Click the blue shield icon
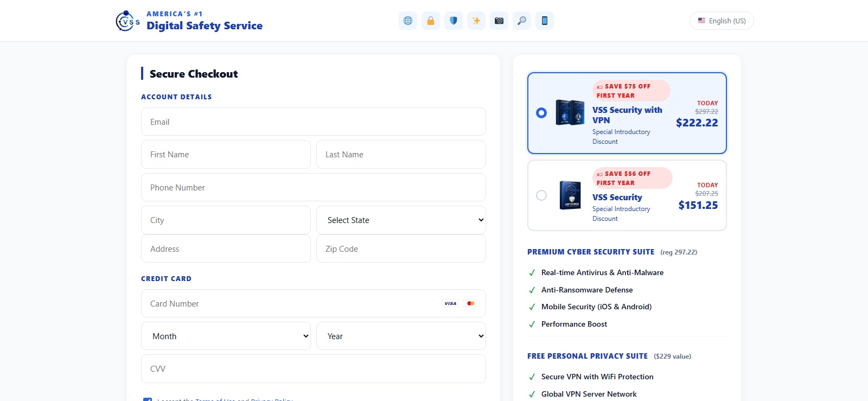 click(454, 21)
